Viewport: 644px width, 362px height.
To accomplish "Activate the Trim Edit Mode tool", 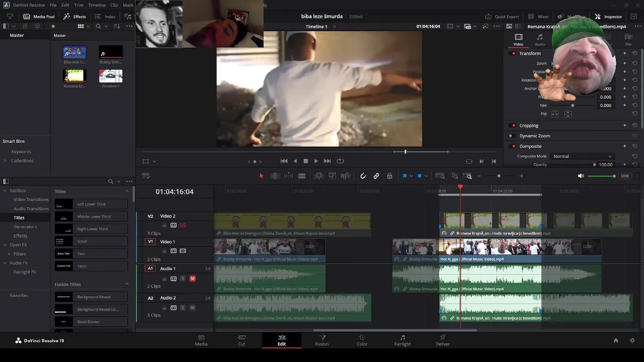I will pos(275,176).
